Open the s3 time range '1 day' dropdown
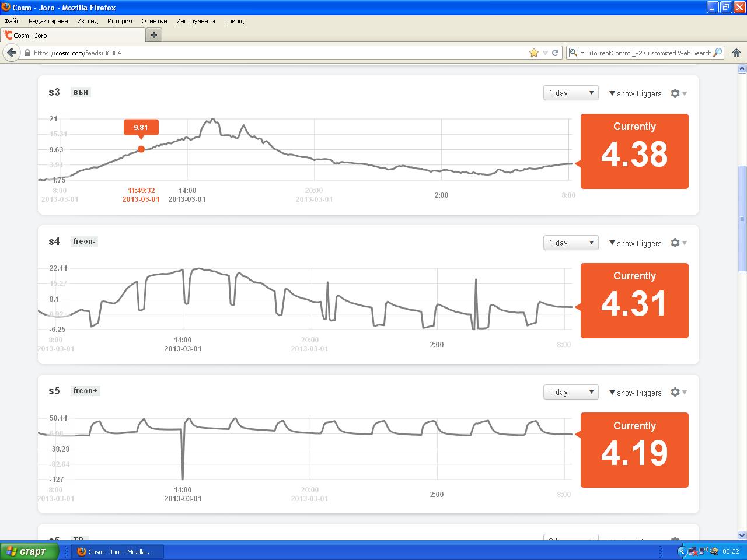Screen dimensions: 747x560 (571, 93)
